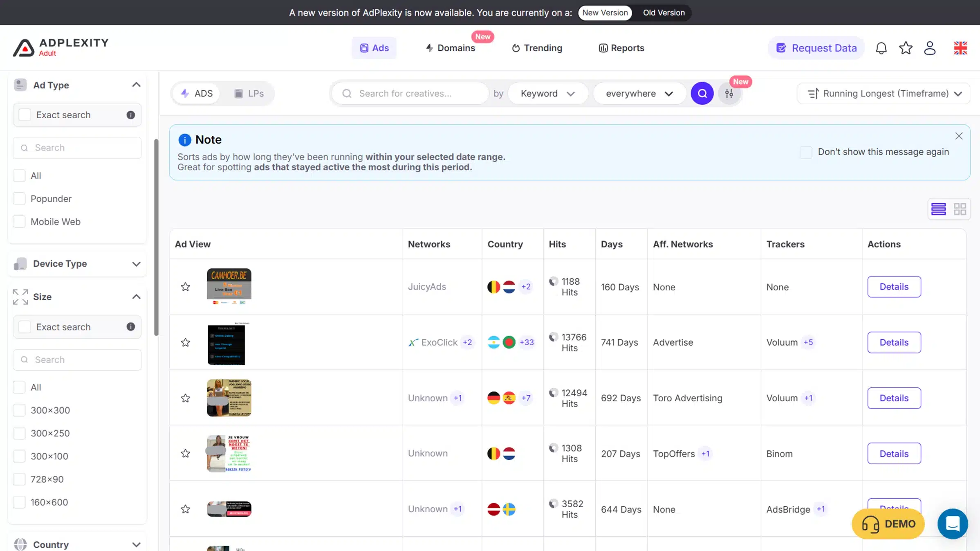
Task: Check the 300×250 size option
Action: point(19,433)
